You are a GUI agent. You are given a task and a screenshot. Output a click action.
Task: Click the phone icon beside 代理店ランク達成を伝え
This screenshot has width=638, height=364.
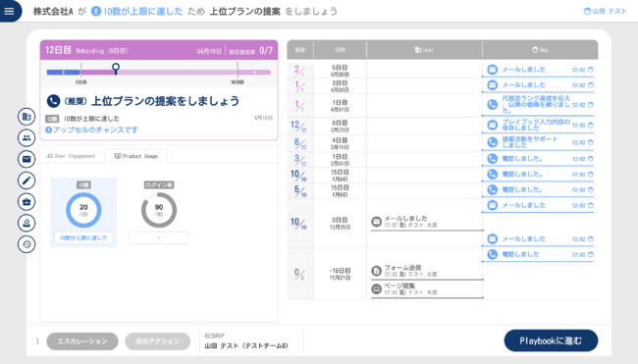[493, 105]
